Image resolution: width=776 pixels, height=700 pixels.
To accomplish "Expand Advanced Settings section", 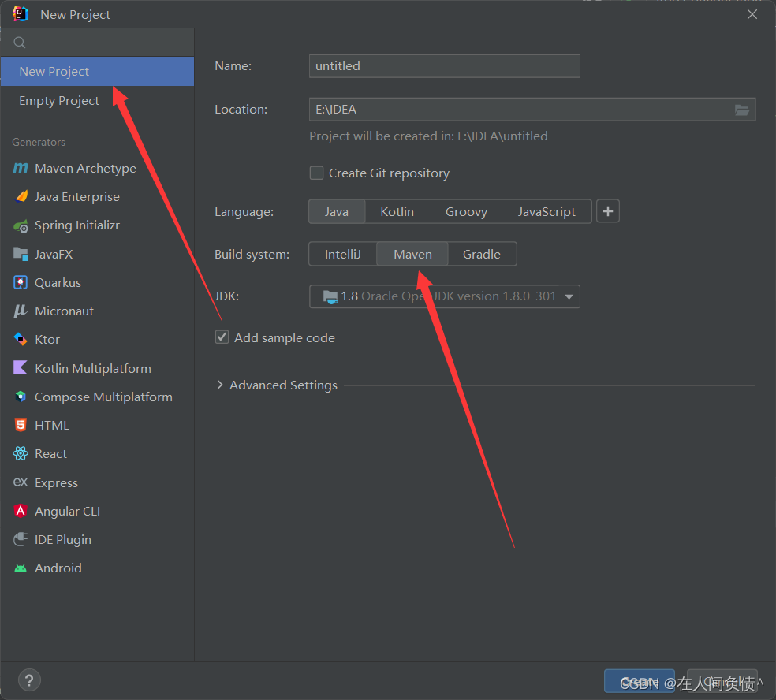I will (x=220, y=385).
